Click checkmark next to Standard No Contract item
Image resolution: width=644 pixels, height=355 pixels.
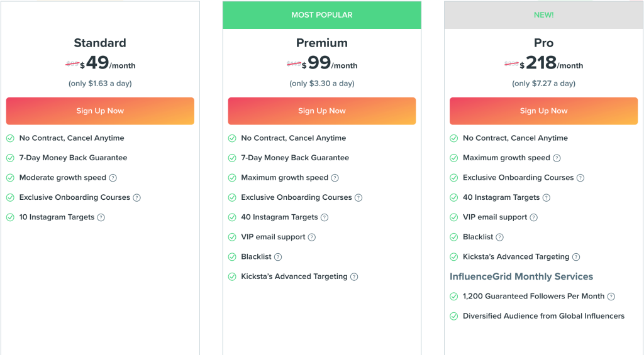(x=10, y=138)
